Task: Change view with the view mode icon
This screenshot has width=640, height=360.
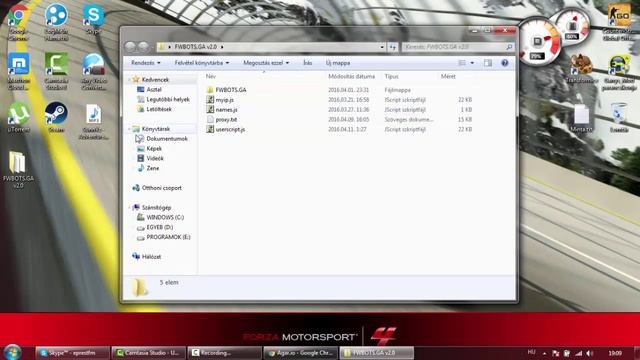Action: pos(462,63)
